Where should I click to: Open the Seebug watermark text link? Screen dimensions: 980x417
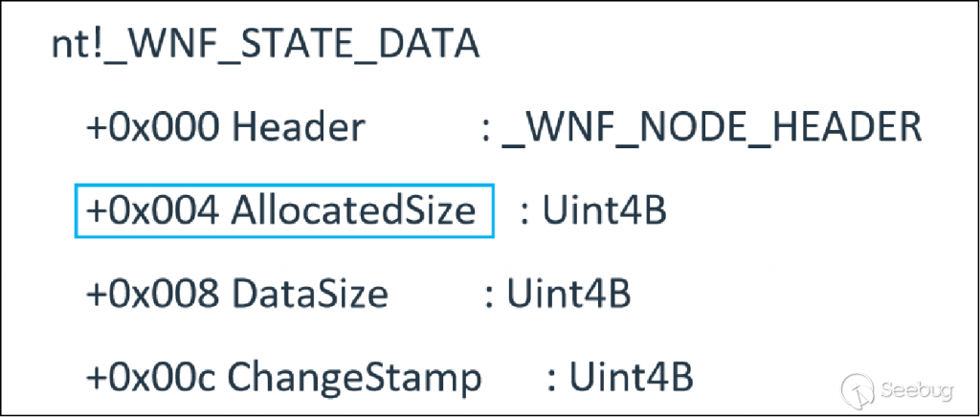point(920,390)
